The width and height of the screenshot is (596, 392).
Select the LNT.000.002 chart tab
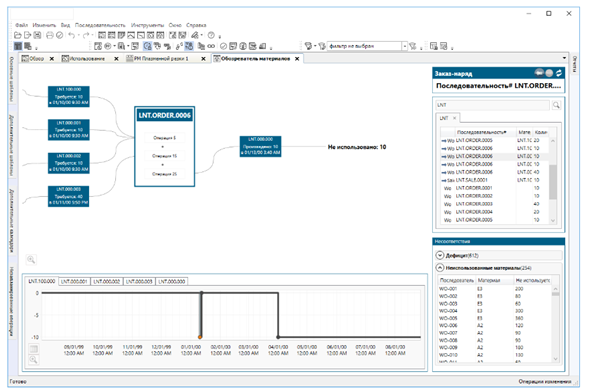107,282
